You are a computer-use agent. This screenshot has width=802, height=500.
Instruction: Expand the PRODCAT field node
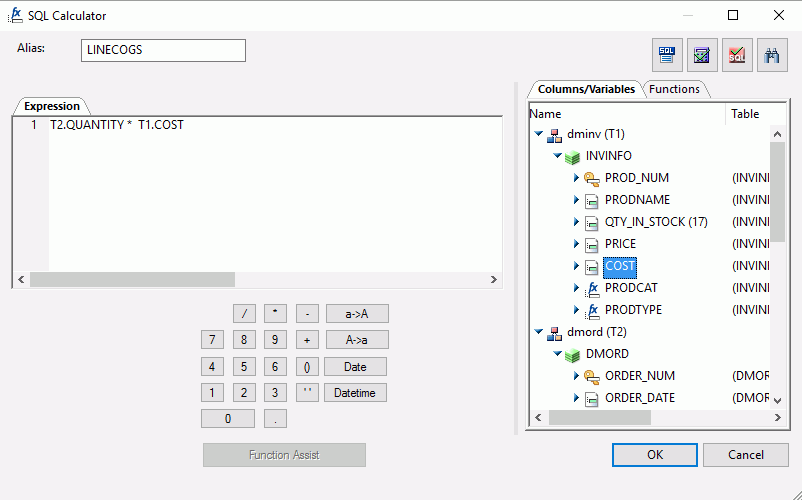tap(576, 288)
